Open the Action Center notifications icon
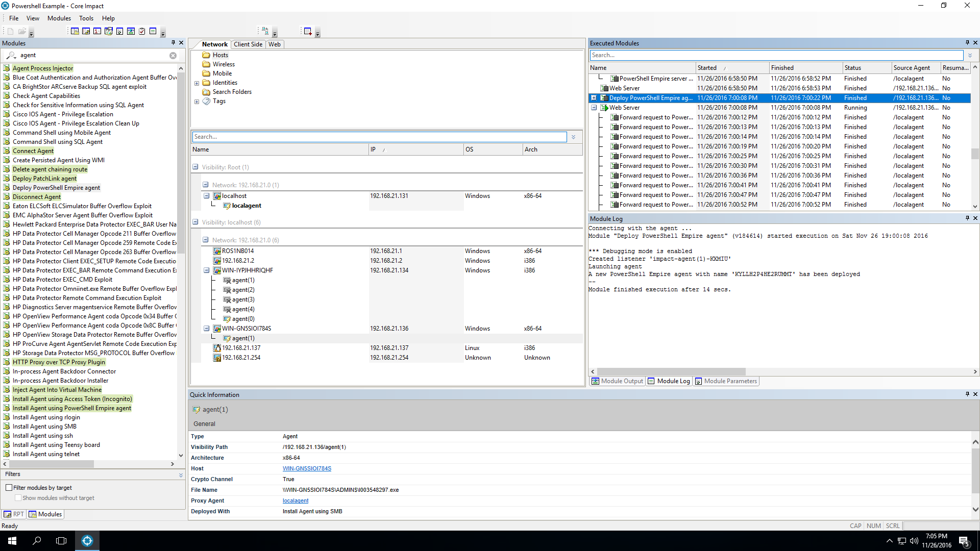Screen dimensions: 980x551 tap(964, 541)
